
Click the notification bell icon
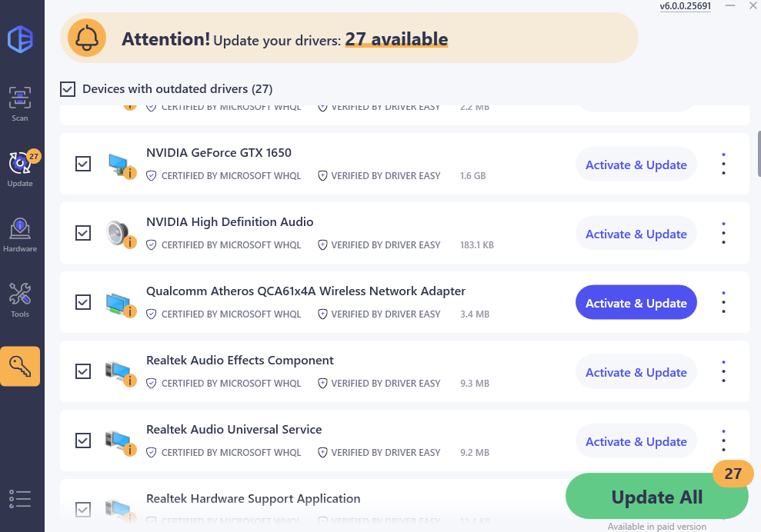coord(87,38)
